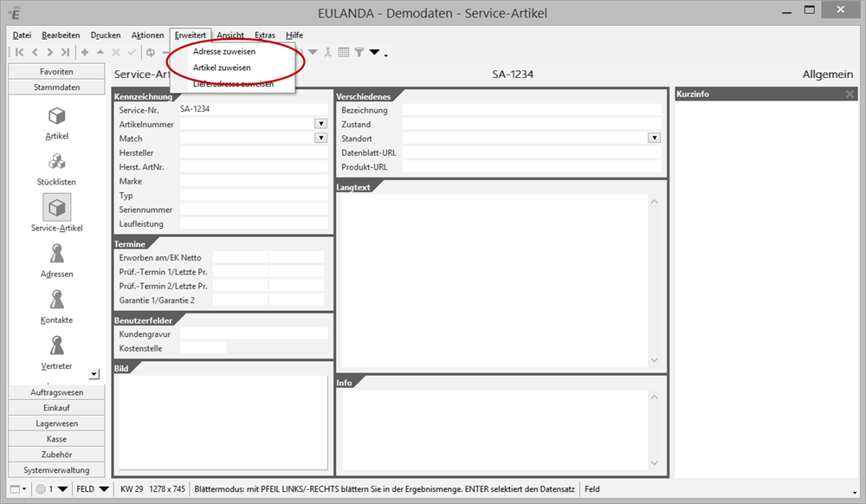Open the dropdown next to 1 in status bar
This screenshot has width=866, height=504.
(x=62, y=489)
